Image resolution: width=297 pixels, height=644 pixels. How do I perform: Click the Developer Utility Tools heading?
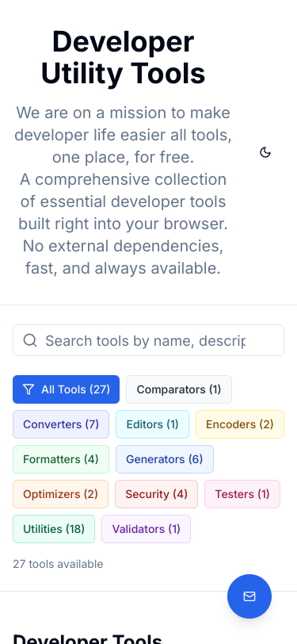(x=123, y=57)
